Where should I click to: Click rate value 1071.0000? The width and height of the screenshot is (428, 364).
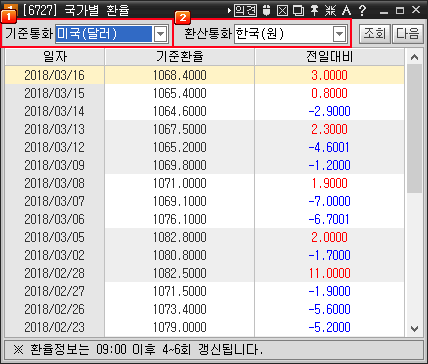[180, 183]
